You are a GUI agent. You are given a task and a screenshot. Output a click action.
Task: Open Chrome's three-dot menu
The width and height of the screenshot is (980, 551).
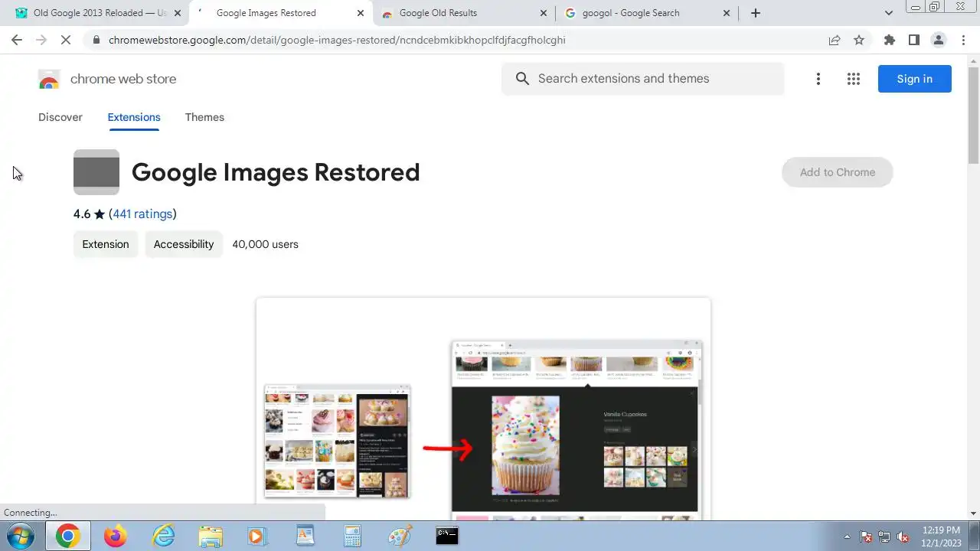[x=962, y=40]
